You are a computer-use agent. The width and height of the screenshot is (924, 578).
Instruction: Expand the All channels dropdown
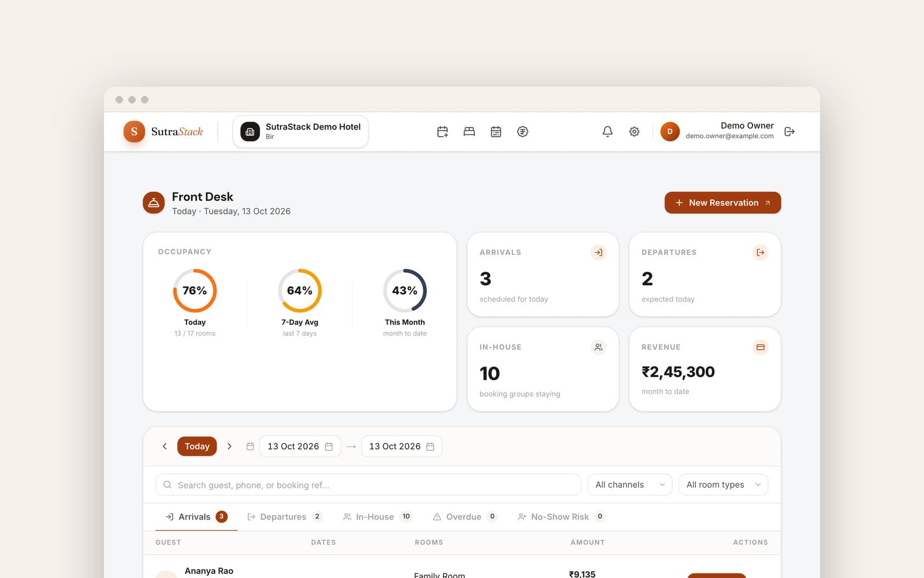tap(629, 484)
